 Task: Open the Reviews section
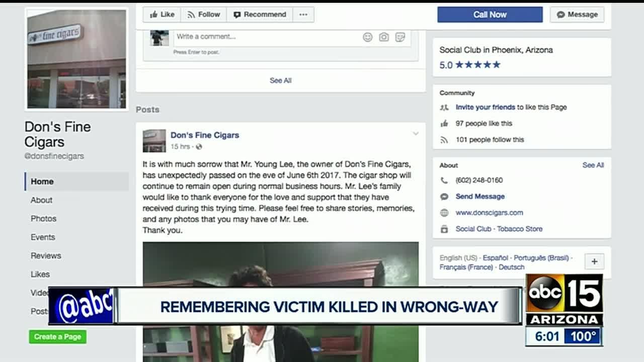(x=46, y=256)
